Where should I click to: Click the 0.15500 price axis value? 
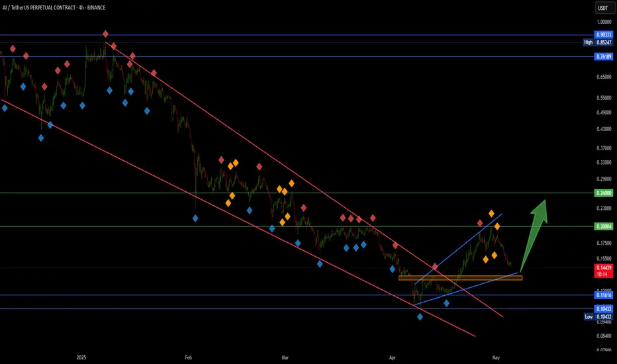tap(604, 259)
